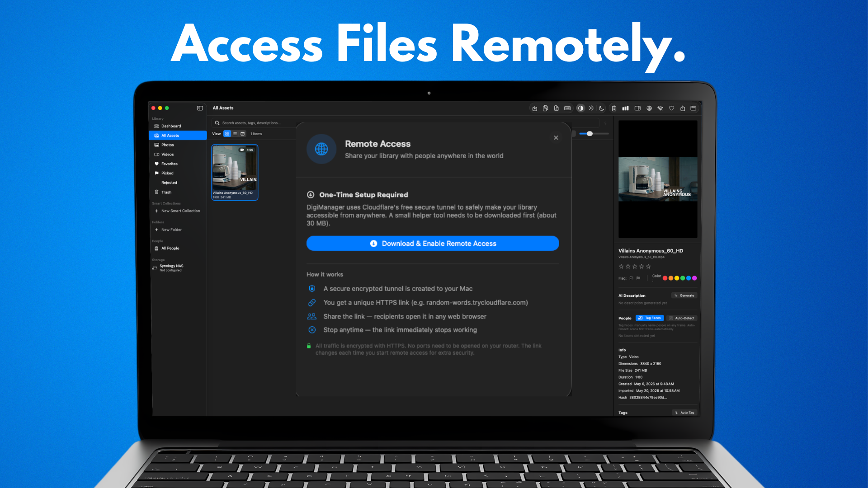Click the video preview in inspector

[x=658, y=179]
